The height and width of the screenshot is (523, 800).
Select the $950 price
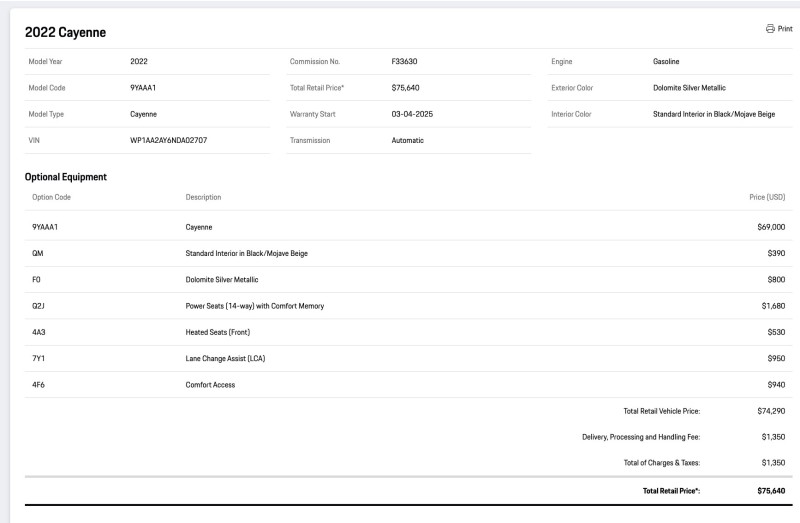[776, 359]
